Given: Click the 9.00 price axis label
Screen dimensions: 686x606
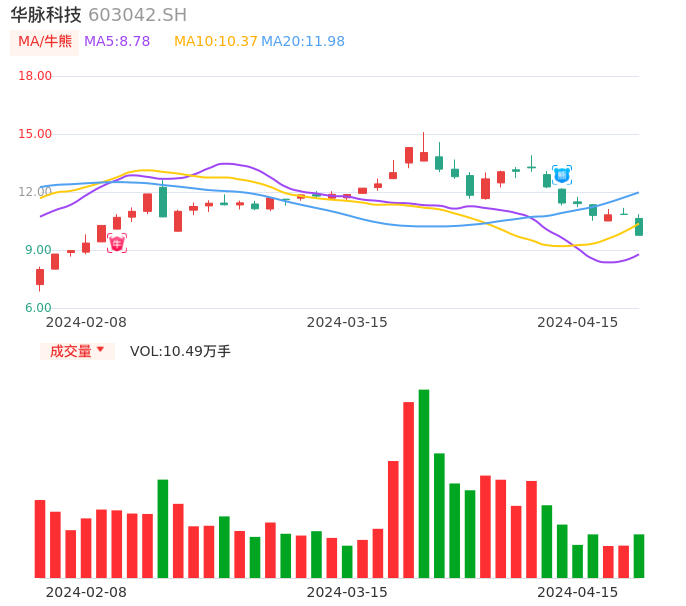Looking at the screenshot, I should point(38,250).
